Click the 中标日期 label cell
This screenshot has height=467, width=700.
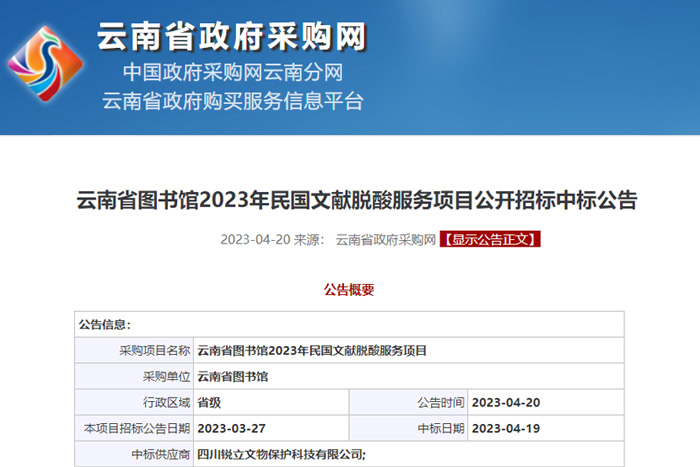click(441, 428)
